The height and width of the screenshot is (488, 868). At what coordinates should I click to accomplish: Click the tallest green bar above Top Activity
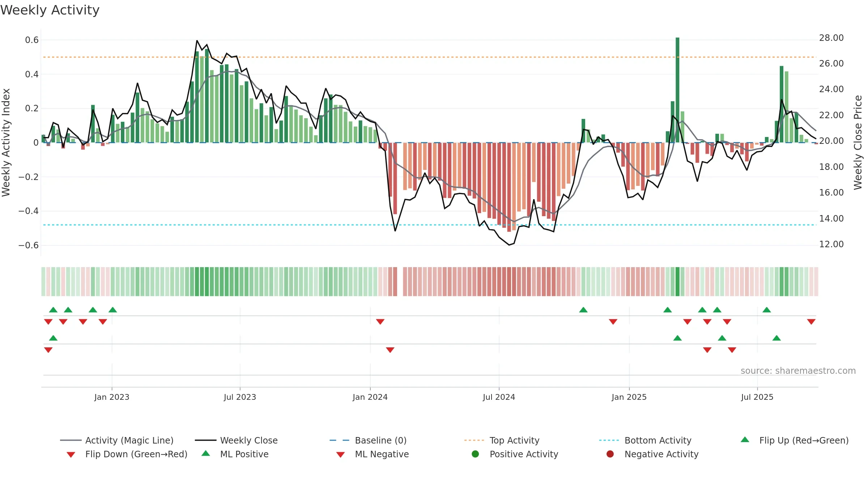pyautogui.click(x=677, y=90)
